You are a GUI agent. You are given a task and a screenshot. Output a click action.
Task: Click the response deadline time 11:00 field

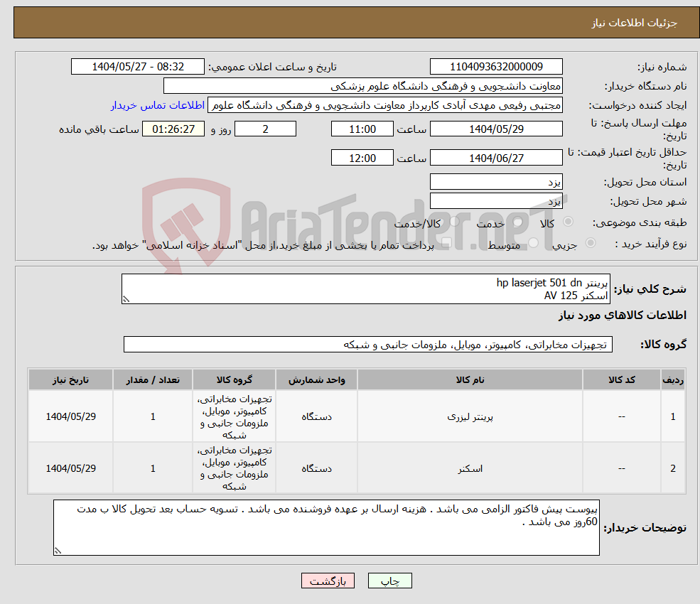point(362,129)
